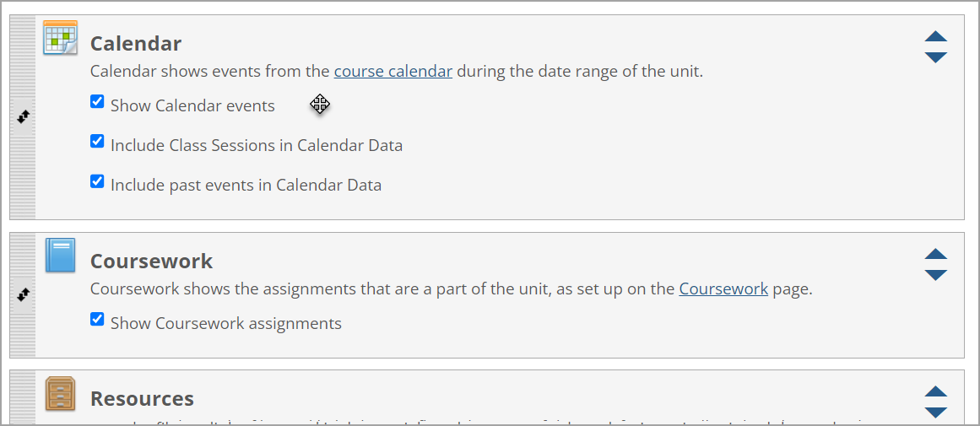
Task: Click the Calendar section grid icon
Action: coord(60,38)
